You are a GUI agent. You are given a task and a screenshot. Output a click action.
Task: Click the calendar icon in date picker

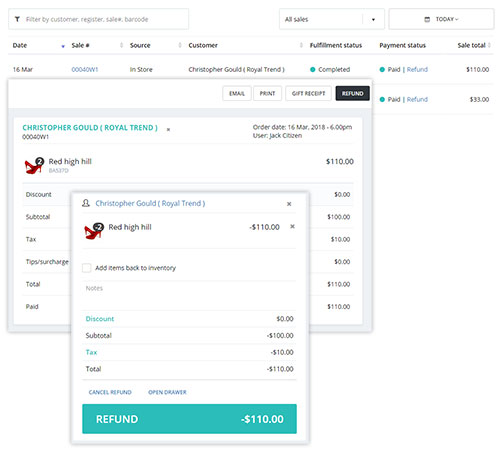427,19
